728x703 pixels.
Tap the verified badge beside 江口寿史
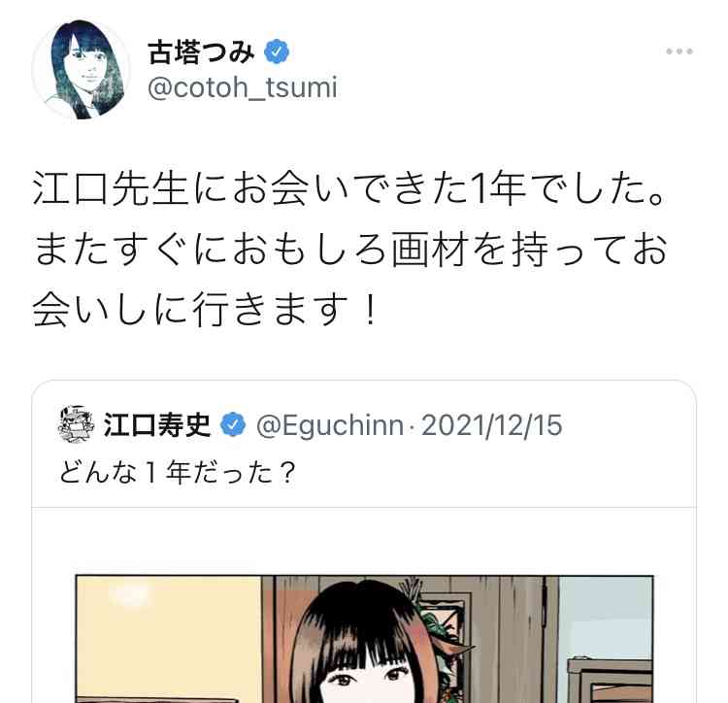click(x=233, y=424)
